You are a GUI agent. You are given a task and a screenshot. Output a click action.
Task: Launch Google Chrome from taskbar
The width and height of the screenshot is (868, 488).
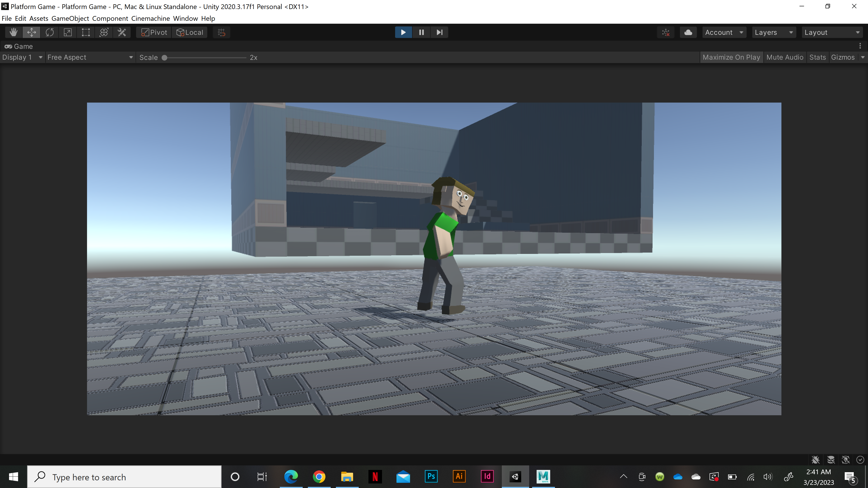[x=319, y=476]
